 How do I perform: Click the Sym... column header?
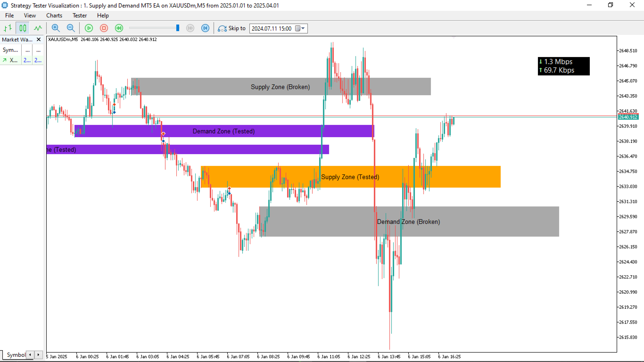pos(10,50)
